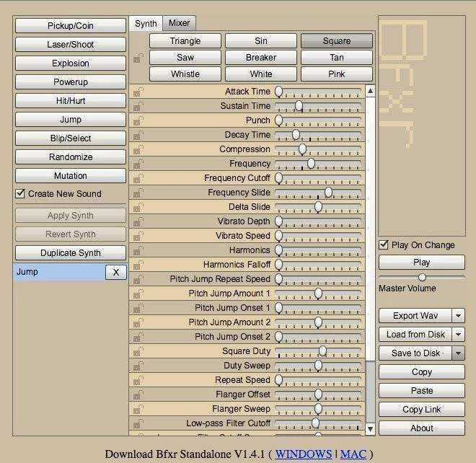476x463 pixels.
Task: Select the Square waveform
Action: 337,41
